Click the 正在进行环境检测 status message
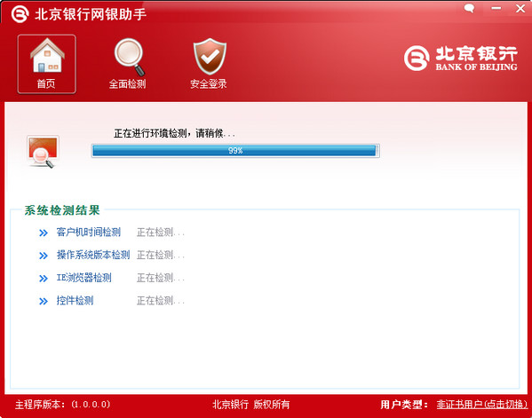 (x=174, y=133)
